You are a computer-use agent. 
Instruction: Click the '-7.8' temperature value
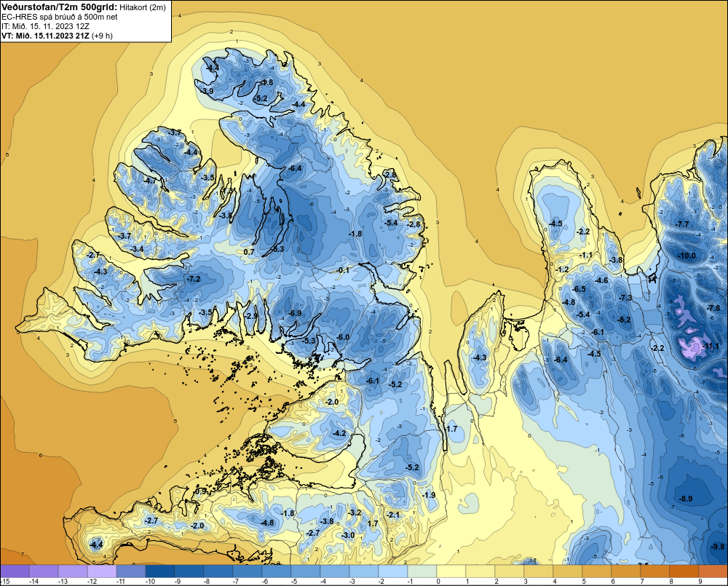(713, 308)
